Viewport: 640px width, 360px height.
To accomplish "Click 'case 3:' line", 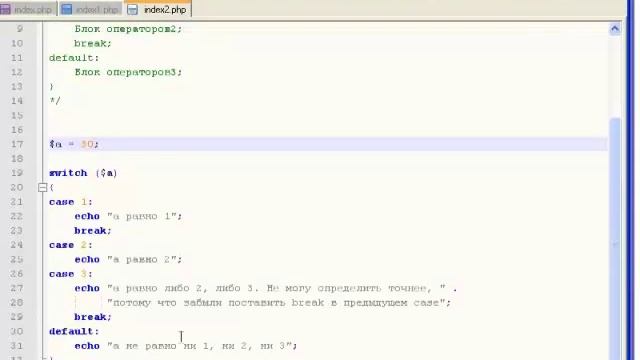I will [71, 274].
